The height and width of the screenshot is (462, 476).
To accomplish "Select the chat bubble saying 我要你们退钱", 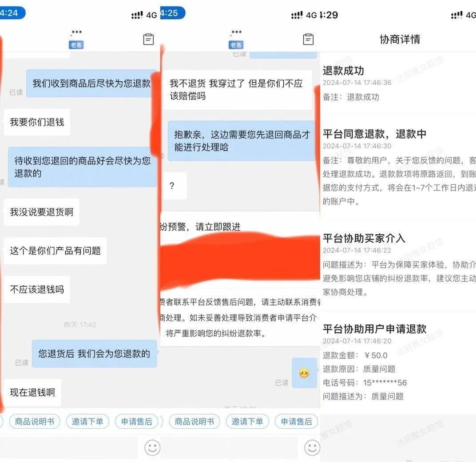I will coord(36,123).
